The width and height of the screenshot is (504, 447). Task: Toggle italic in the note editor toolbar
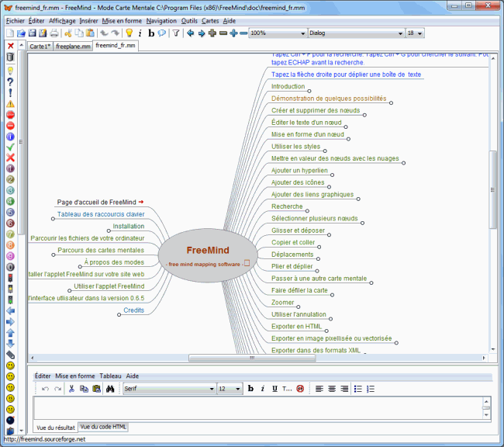tap(263, 389)
